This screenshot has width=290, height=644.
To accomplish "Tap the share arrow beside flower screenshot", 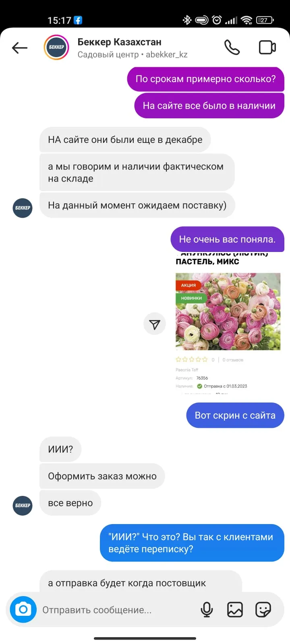I will (155, 324).
